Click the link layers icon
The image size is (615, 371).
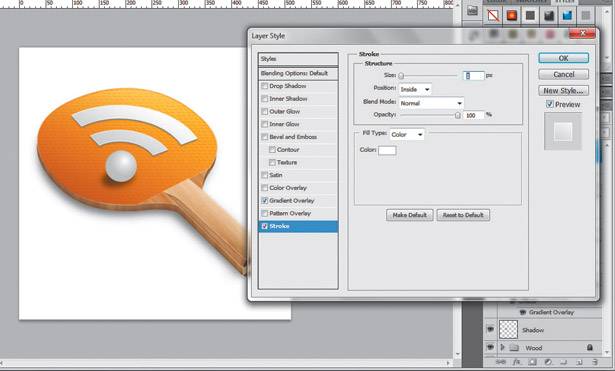pos(501,362)
